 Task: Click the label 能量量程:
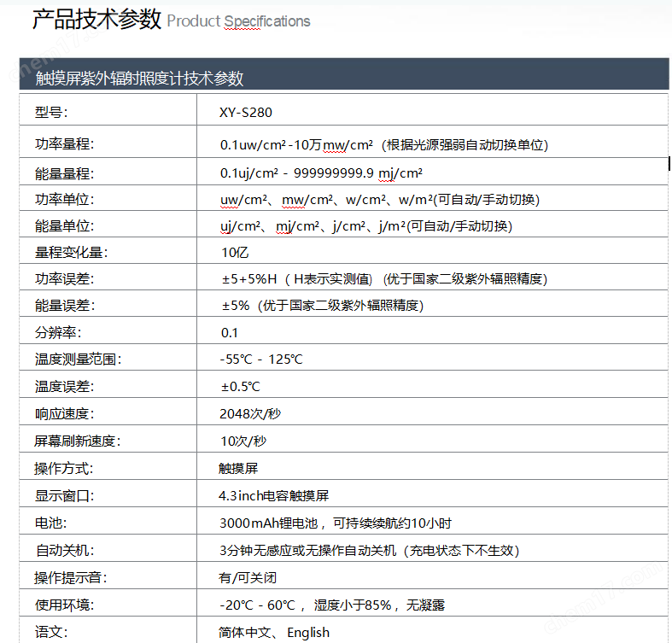(x=64, y=173)
